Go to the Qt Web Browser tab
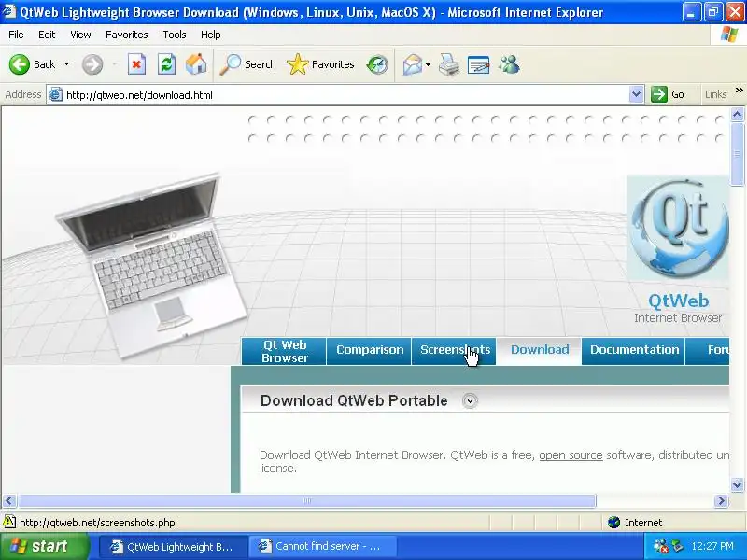Screen dimensions: 747x560 pyautogui.click(x=284, y=352)
